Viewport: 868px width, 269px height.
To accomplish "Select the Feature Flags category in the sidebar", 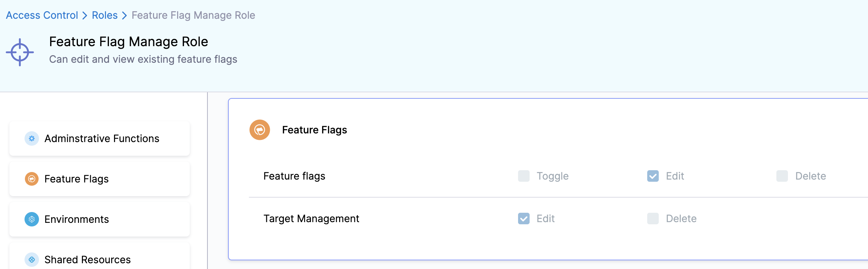I will 76,178.
